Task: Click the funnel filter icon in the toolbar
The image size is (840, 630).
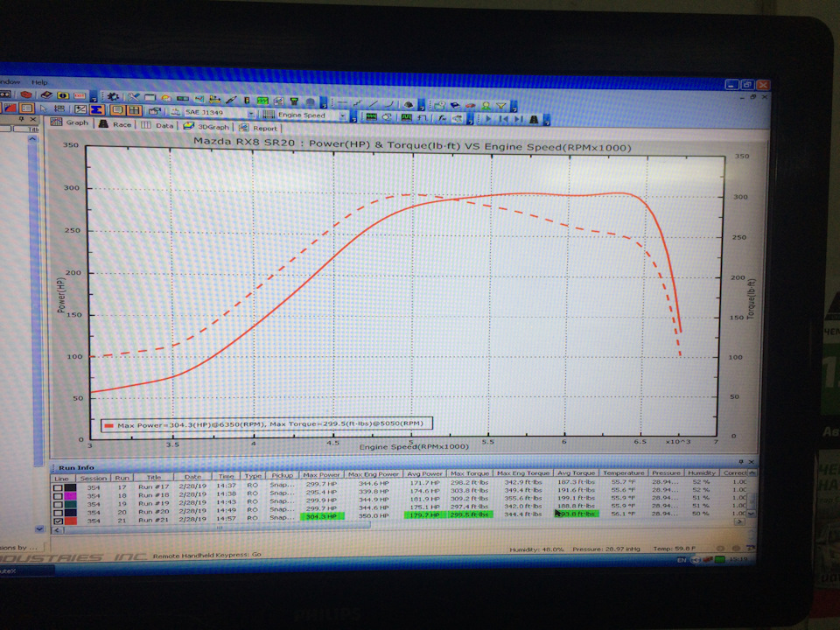Action: (x=500, y=106)
